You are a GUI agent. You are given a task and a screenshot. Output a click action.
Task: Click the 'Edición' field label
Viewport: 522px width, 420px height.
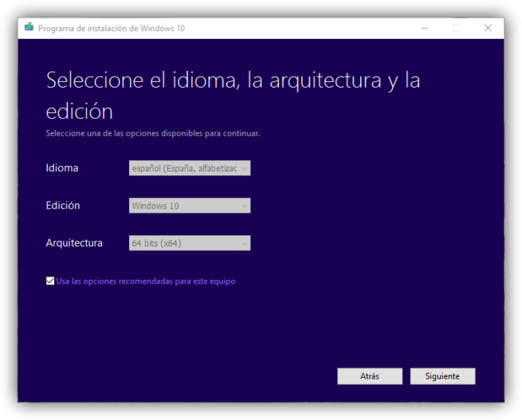click(x=63, y=206)
